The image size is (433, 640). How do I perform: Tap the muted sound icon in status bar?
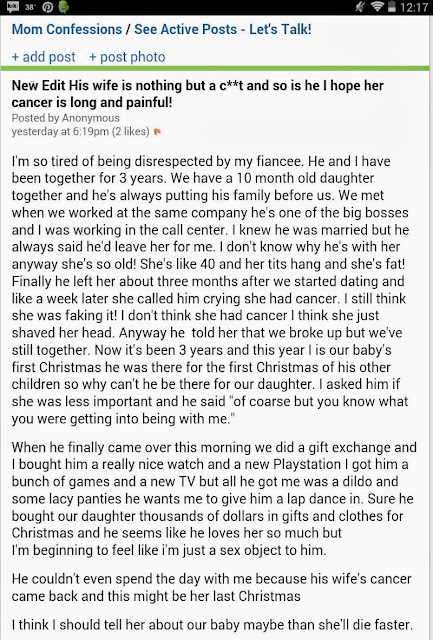360,7
